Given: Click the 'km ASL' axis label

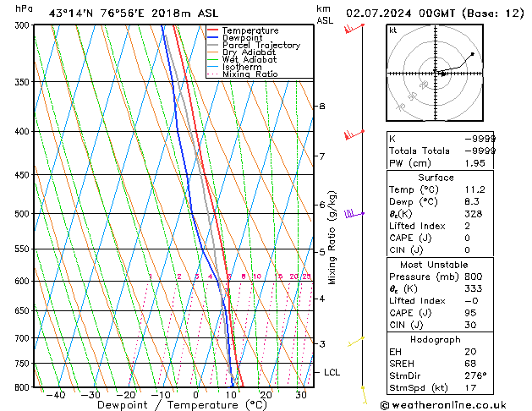Looking at the screenshot, I should [325, 14].
